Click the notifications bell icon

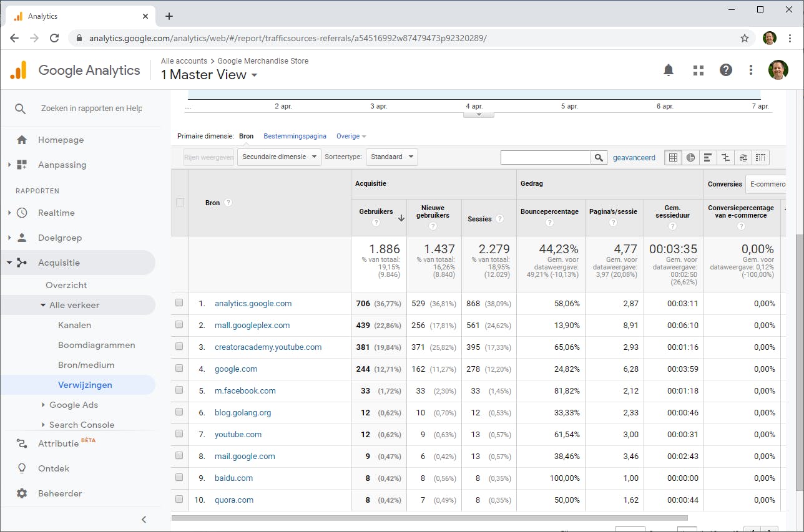click(669, 70)
